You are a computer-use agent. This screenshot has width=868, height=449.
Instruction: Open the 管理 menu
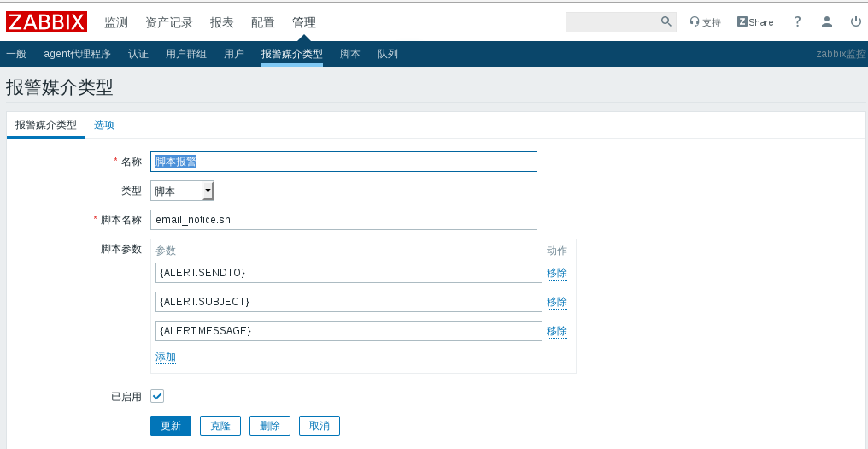[304, 23]
